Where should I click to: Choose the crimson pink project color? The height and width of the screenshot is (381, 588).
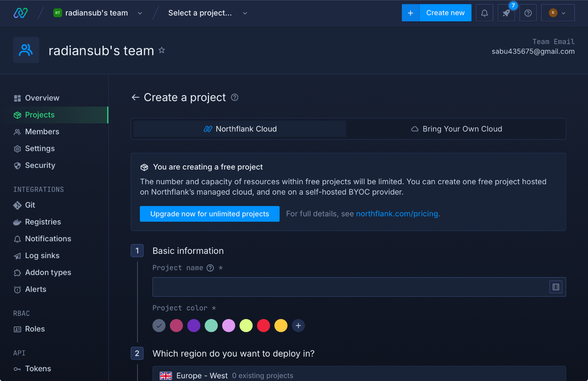click(x=176, y=326)
